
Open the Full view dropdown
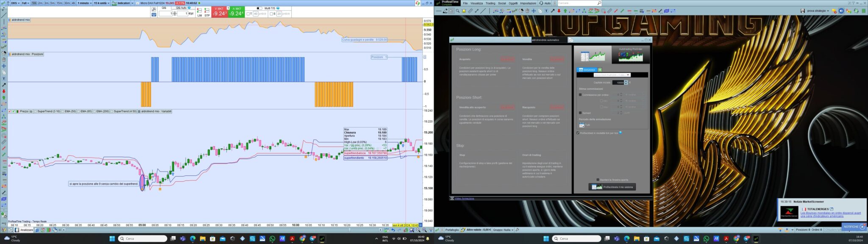(x=25, y=3)
